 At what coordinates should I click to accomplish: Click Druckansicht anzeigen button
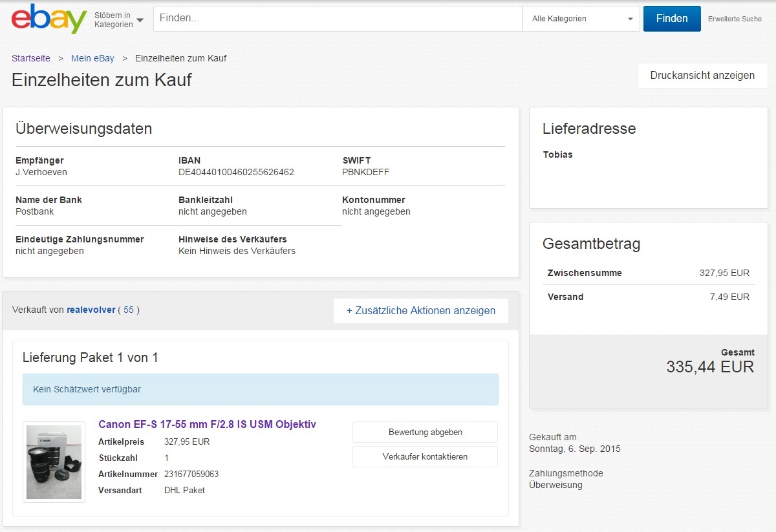click(x=702, y=75)
